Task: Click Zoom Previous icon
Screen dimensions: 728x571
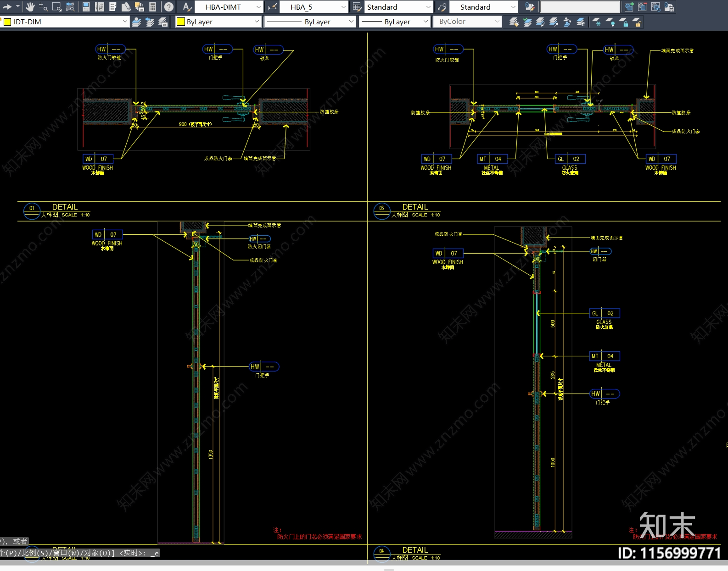Action: point(70,7)
